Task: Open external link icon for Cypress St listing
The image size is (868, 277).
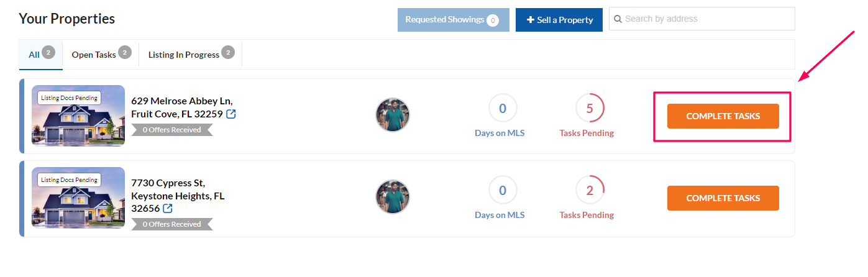Action: pyautogui.click(x=168, y=209)
